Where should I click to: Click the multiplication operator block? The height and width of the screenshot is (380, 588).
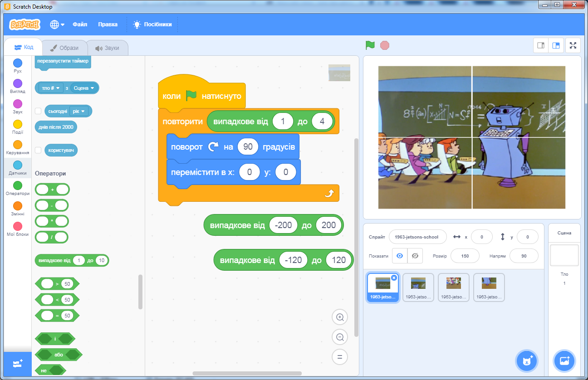52,221
